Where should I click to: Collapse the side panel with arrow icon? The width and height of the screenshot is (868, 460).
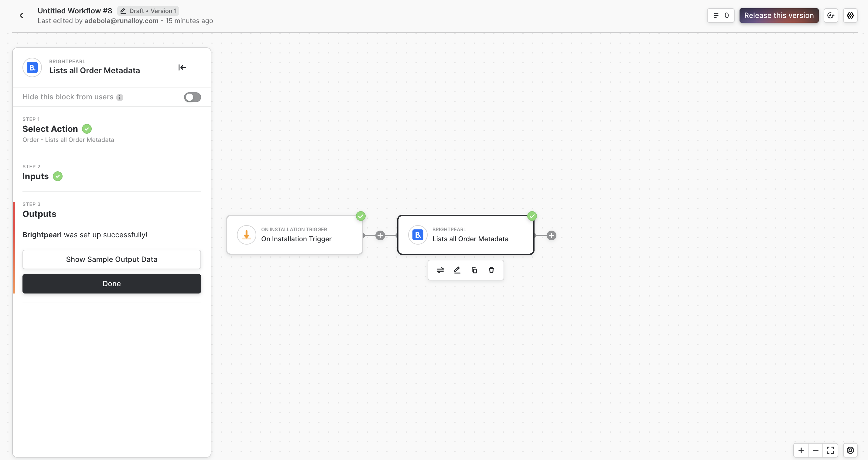point(182,67)
